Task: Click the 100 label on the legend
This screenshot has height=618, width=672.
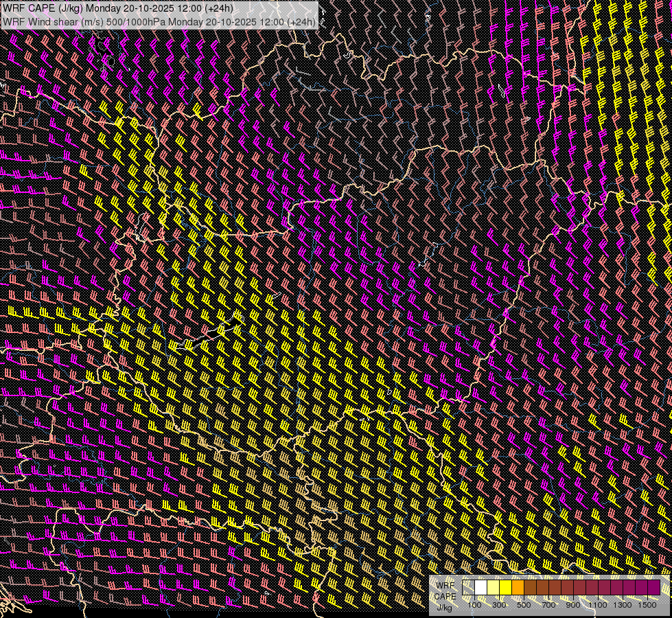Action: [474, 605]
